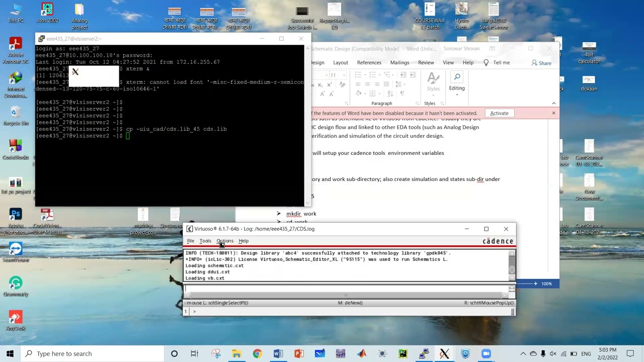Toggle justify alignment in Word
This screenshot has height=362, width=644.
tap(386, 84)
